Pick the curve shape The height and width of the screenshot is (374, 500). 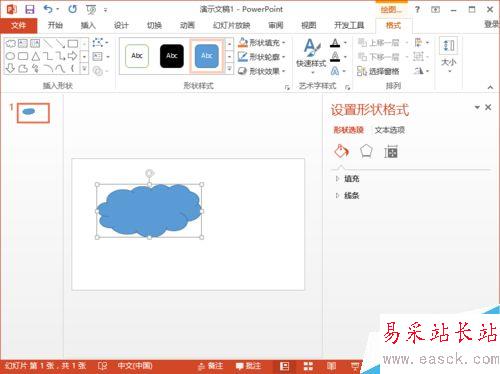60,68
